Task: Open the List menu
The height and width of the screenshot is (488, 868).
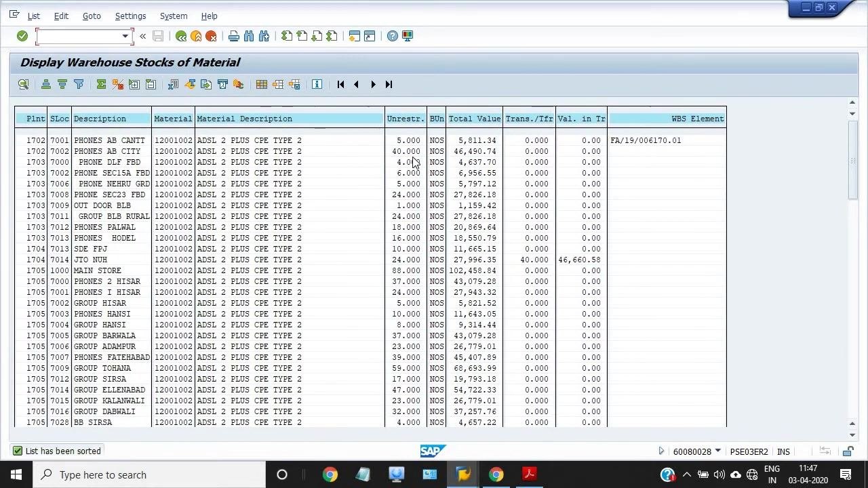Action: 33,16
